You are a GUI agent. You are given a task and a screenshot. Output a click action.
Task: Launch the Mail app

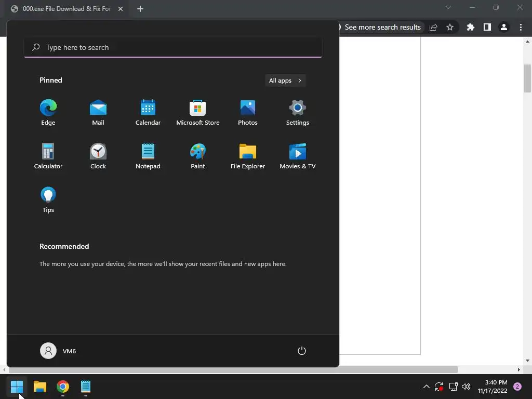tap(98, 113)
